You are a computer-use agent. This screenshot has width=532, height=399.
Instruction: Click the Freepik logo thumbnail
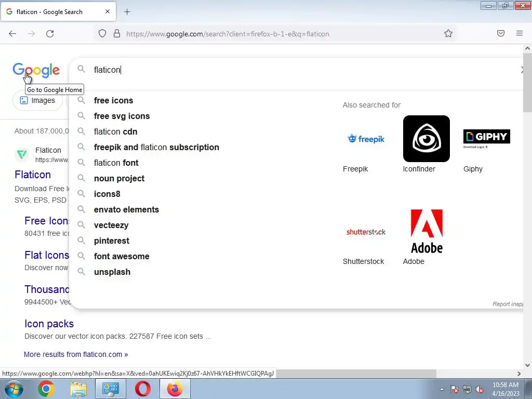366,139
